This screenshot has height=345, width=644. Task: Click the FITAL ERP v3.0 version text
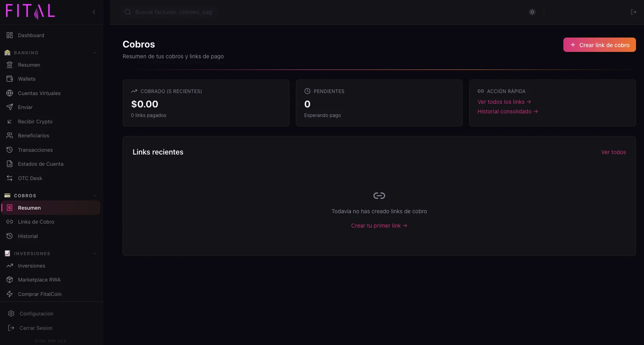tap(51, 341)
